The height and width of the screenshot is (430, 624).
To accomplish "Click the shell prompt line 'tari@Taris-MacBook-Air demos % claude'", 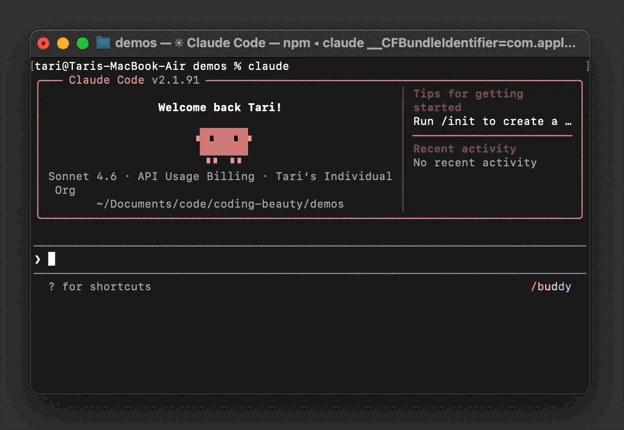I will (x=162, y=66).
